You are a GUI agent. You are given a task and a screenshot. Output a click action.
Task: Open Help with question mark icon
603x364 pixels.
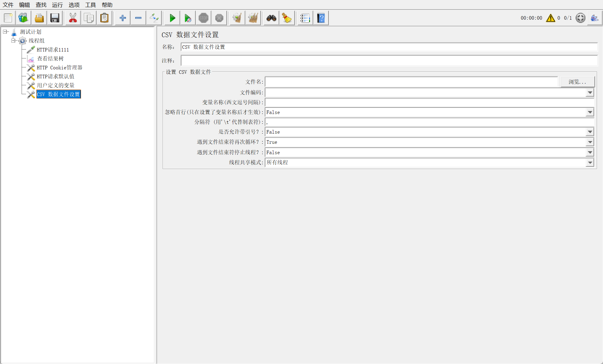click(x=321, y=18)
